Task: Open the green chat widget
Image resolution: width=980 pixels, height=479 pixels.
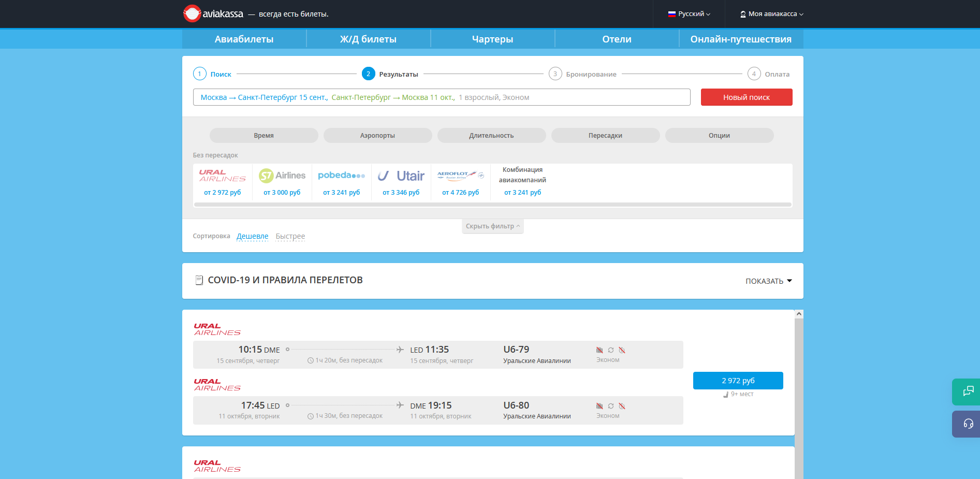Action: (967, 391)
